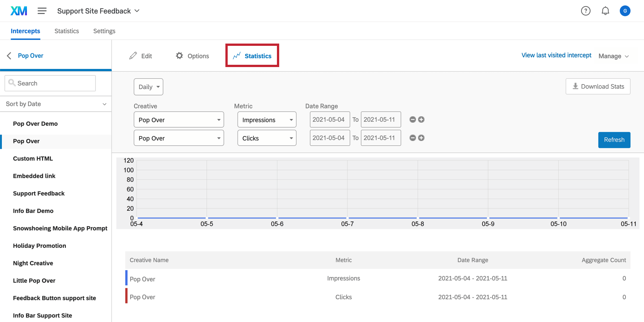Open the Impressions metric dropdown
Image resolution: width=644 pixels, height=322 pixels.
(267, 120)
